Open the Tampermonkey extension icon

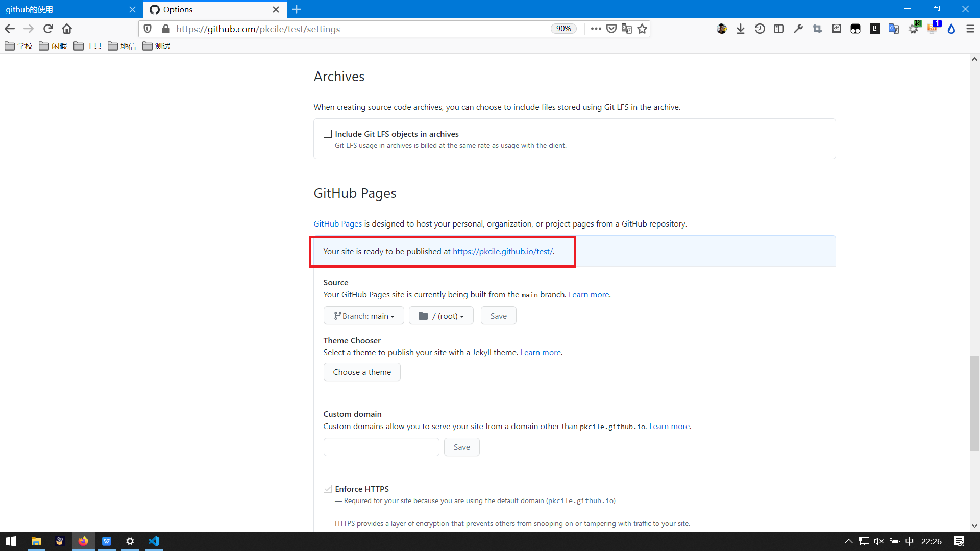855,29
